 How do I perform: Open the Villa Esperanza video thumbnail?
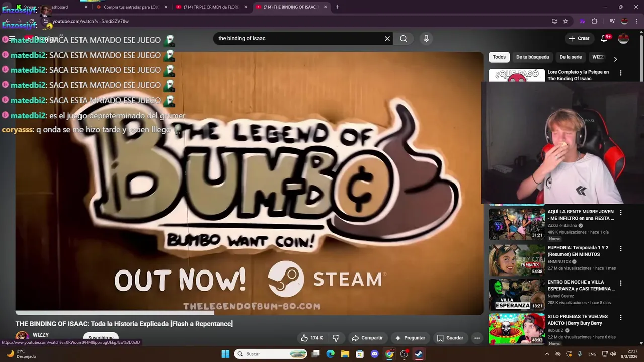click(517, 295)
